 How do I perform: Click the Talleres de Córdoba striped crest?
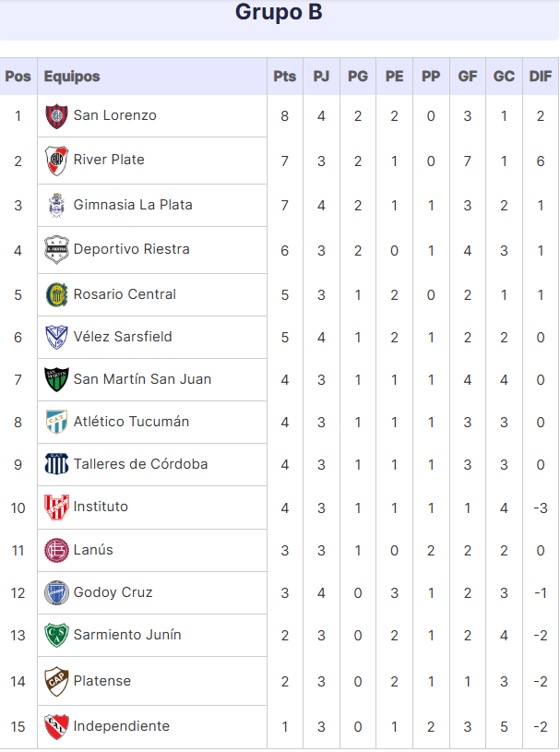click(x=56, y=464)
